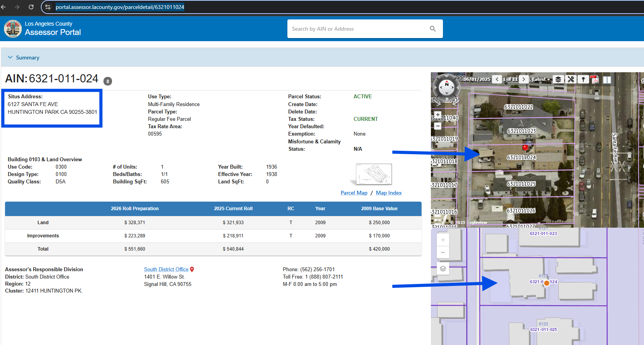Open the aerial map measurement tools
The height and width of the screenshot is (345, 644).
(x=570, y=79)
